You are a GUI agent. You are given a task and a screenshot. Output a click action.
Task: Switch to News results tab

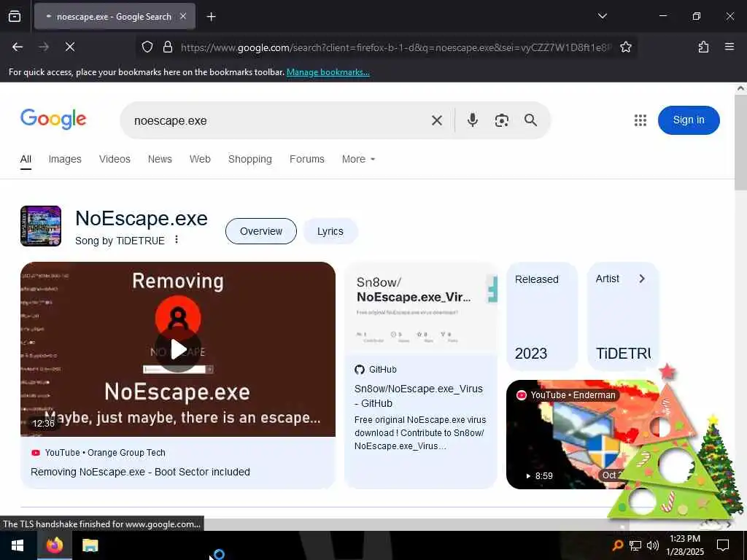[x=160, y=159]
